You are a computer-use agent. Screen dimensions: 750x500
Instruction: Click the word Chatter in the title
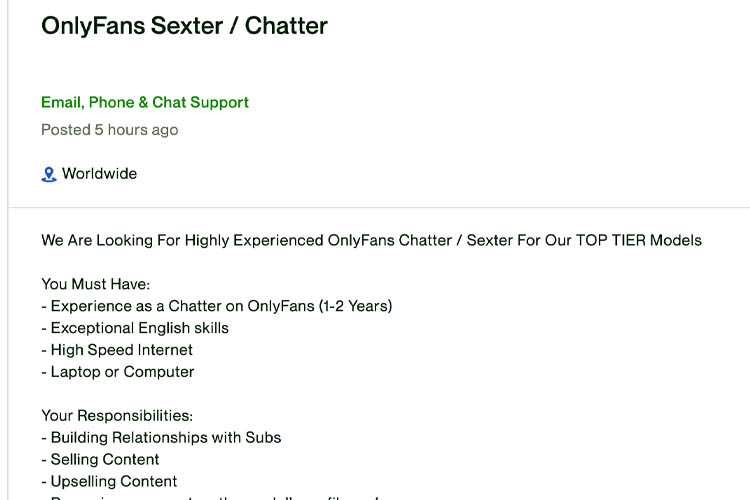click(x=287, y=26)
